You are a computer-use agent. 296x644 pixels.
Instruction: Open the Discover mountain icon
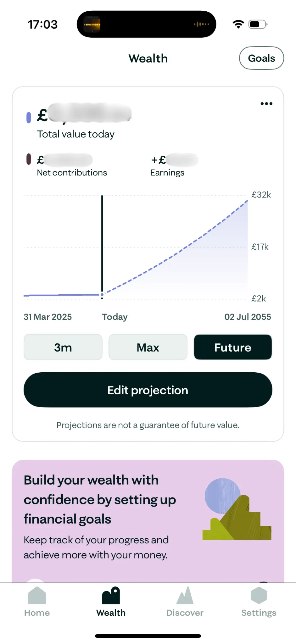(x=185, y=596)
